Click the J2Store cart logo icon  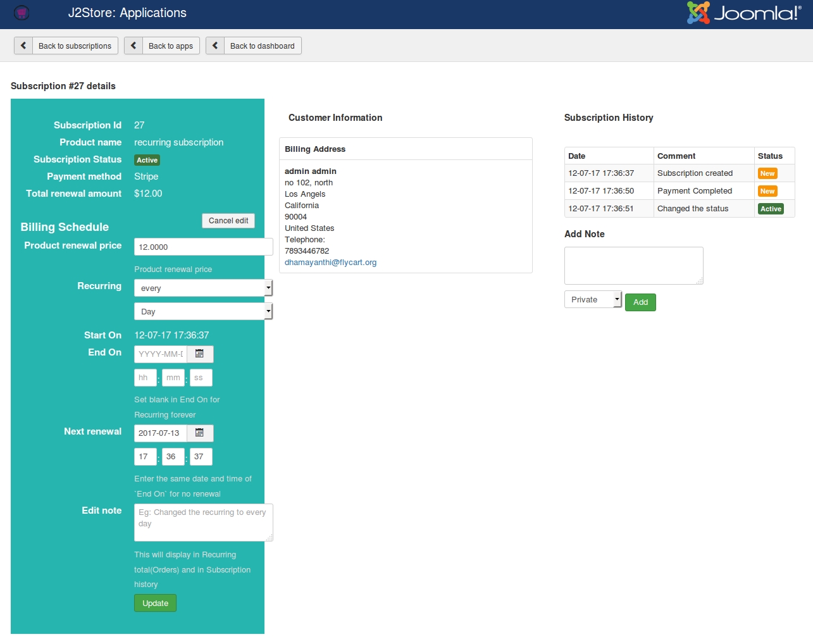point(22,13)
